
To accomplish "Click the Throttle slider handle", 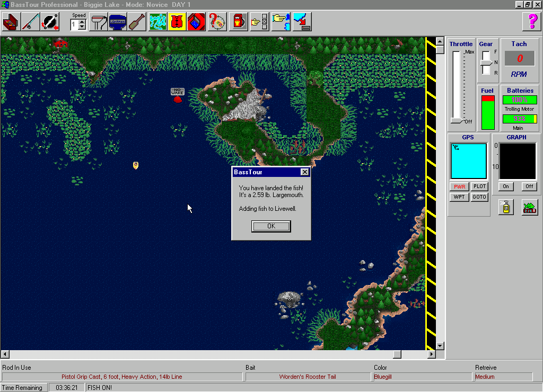I will (457, 121).
